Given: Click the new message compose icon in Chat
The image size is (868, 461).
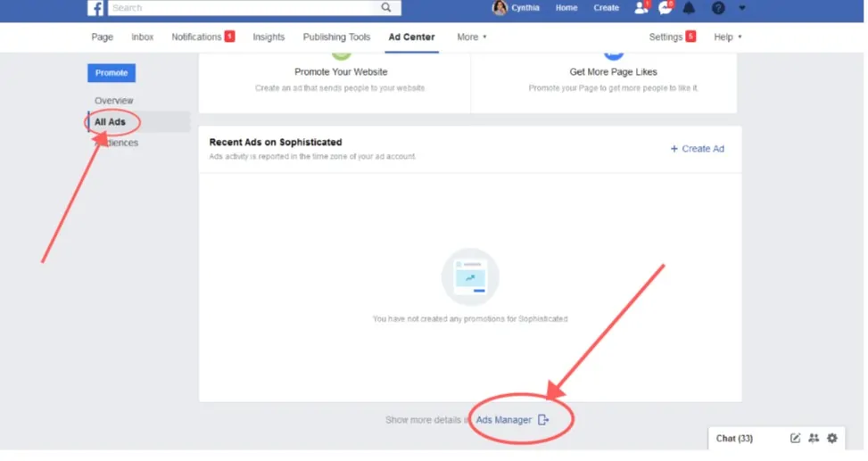Looking at the screenshot, I should [x=795, y=439].
